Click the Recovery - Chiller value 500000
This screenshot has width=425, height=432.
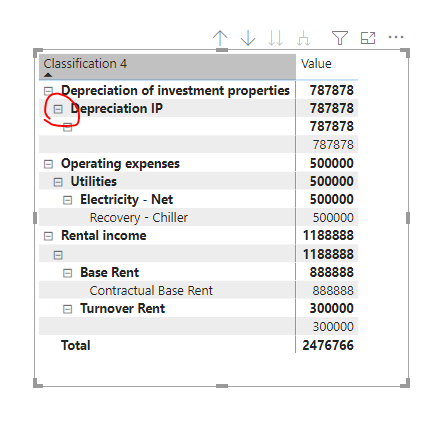[x=333, y=218]
